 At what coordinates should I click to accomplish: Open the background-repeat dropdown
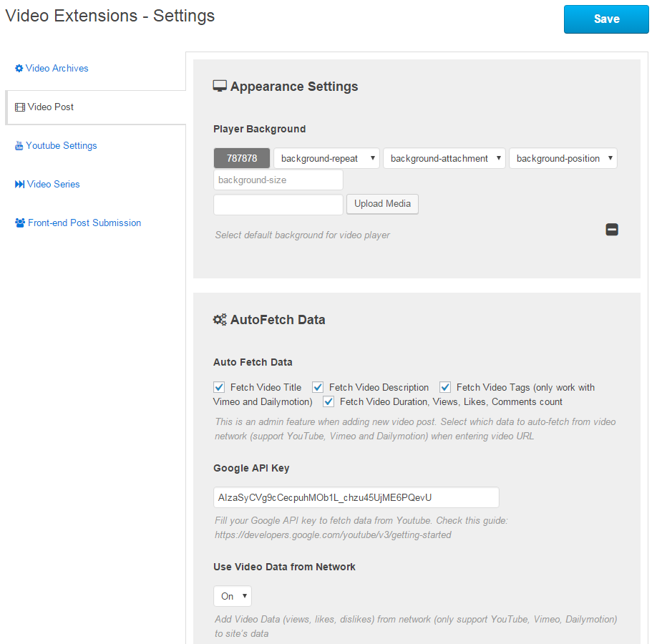(326, 158)
